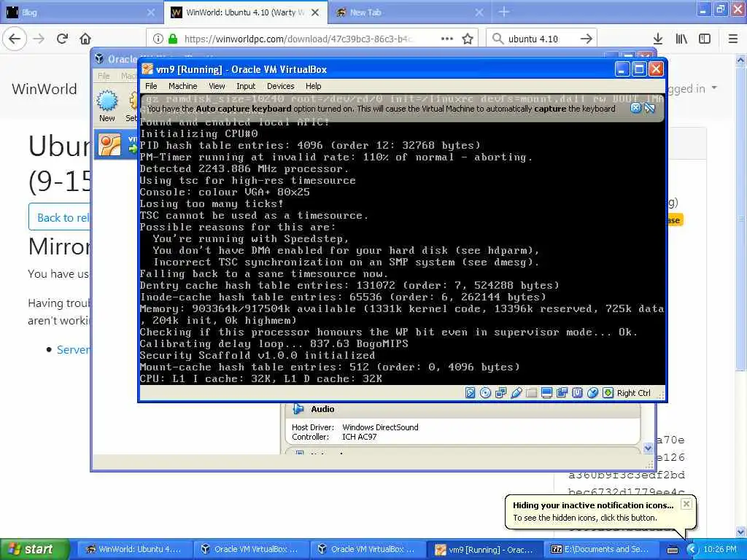Open the View menu in vm9 window
Viewport: 747px width, 560px height.
point(217,86)
